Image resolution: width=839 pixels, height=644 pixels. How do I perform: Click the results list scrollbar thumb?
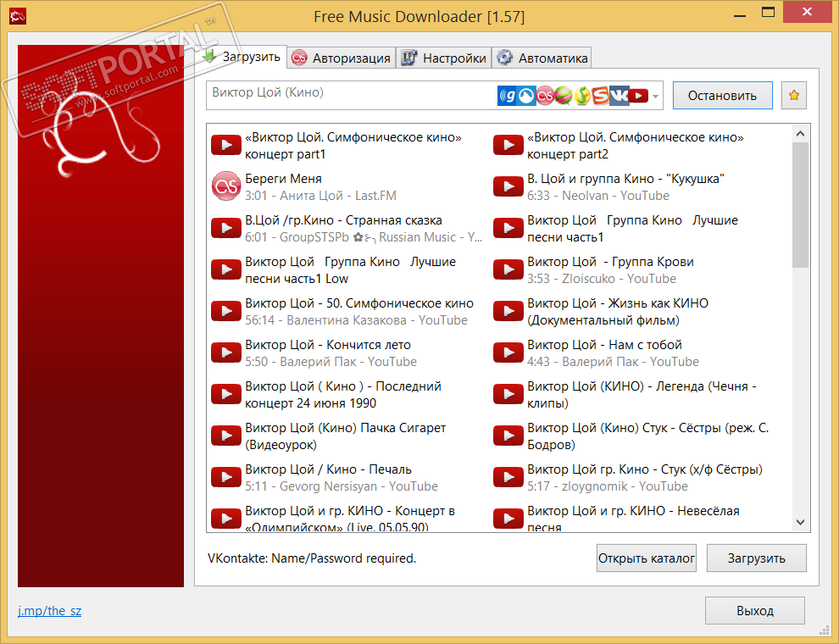[x=801, y=205]
